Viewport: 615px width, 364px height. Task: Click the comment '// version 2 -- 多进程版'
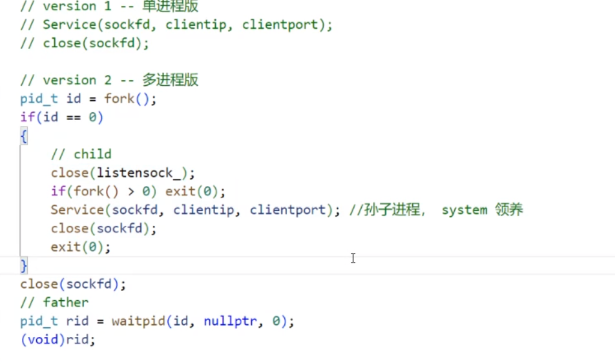[x=109, y=80]
